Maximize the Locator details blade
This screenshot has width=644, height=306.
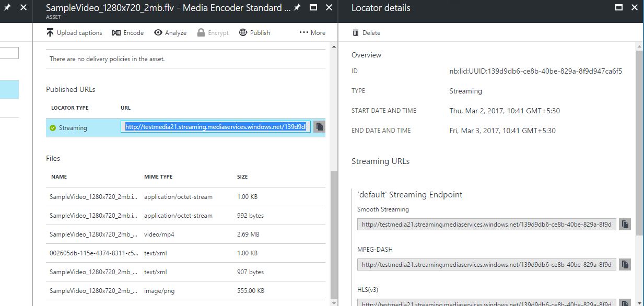click(619, 8)
